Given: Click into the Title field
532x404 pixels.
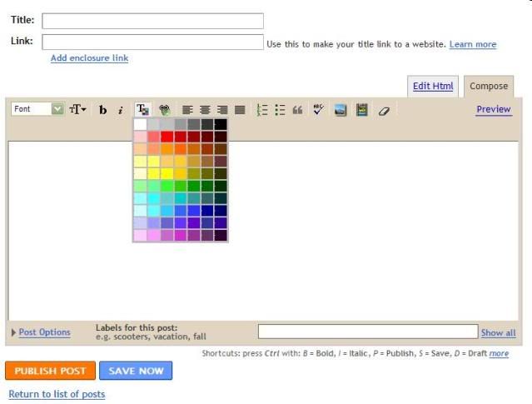Looking at the screenshot, I should tap(152, 21).
